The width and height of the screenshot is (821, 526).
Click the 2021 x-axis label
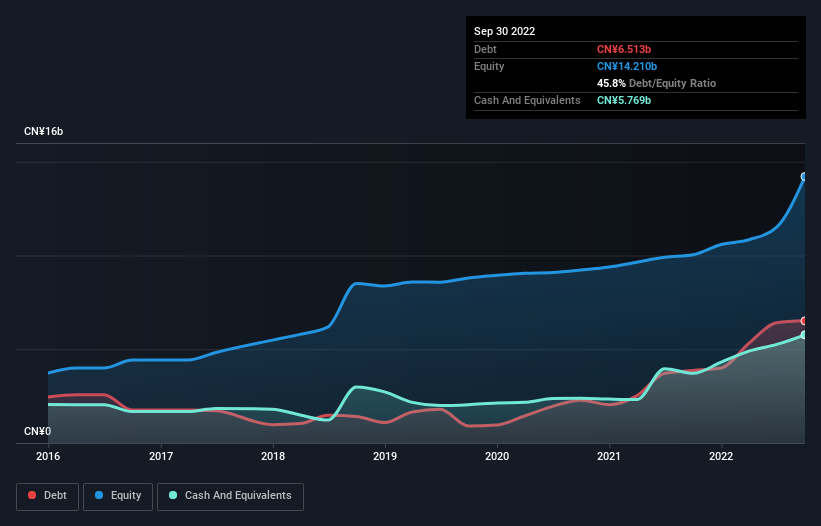coord(609,456)
